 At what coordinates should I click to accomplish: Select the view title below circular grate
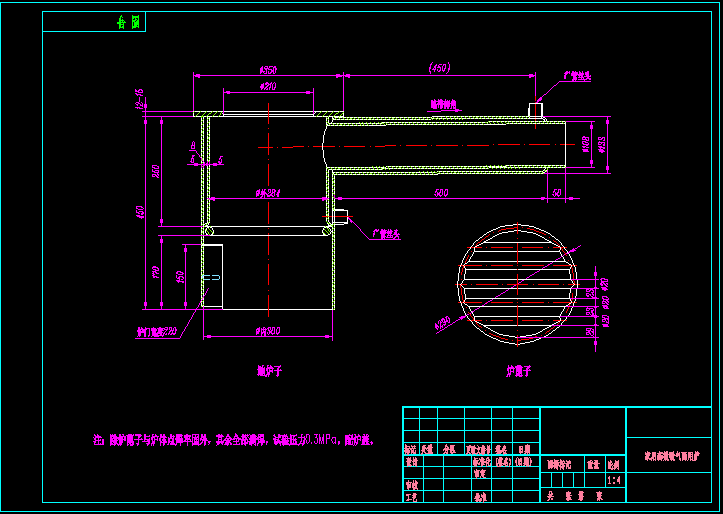[x=518, y=371]
